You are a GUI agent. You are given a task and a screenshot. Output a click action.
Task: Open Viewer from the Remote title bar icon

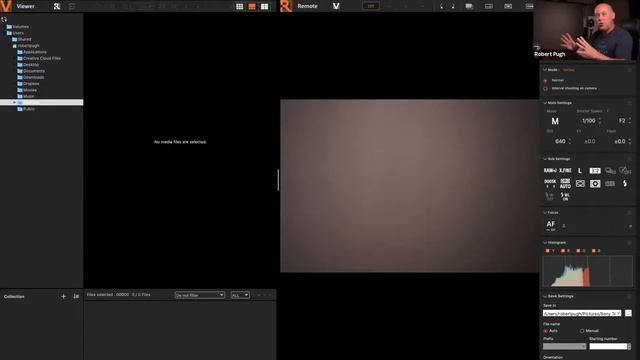(336, 6)
